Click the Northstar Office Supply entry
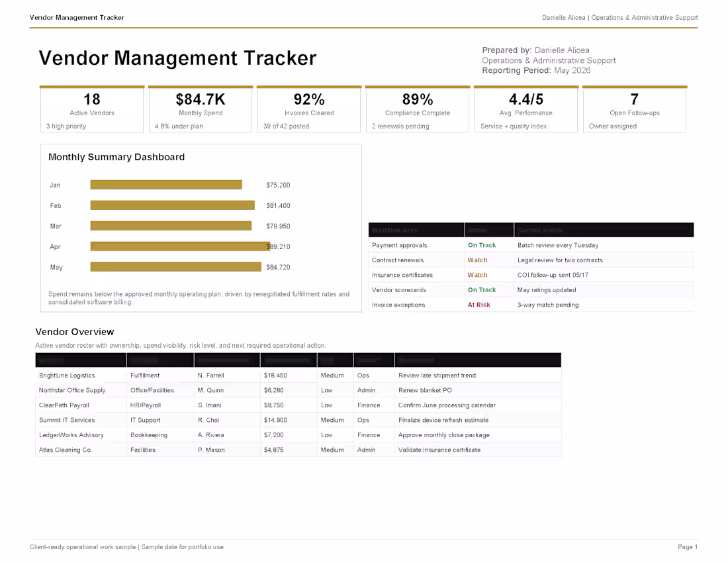The width and height of the screenshot is (728, 563). click(72, 390)
